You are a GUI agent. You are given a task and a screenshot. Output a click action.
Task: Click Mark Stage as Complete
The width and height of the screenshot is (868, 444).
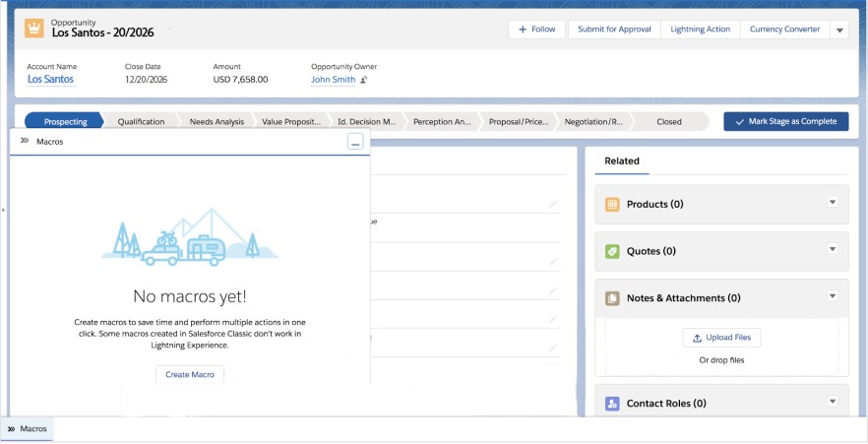[786, 122]
